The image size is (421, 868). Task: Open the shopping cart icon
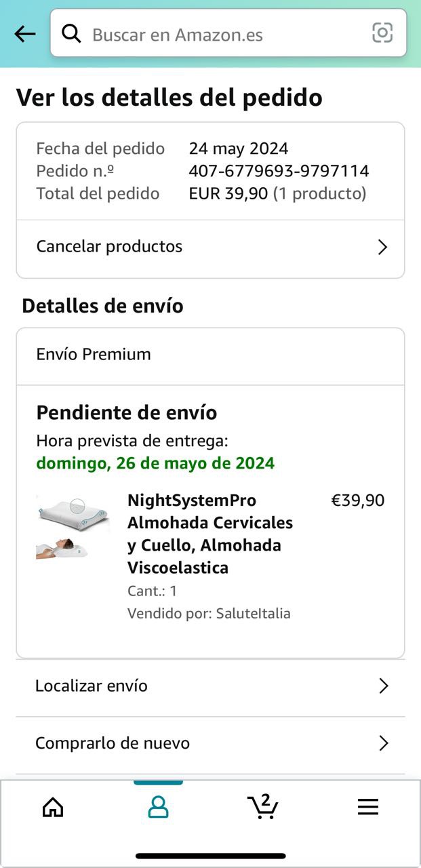pos(262,806)
